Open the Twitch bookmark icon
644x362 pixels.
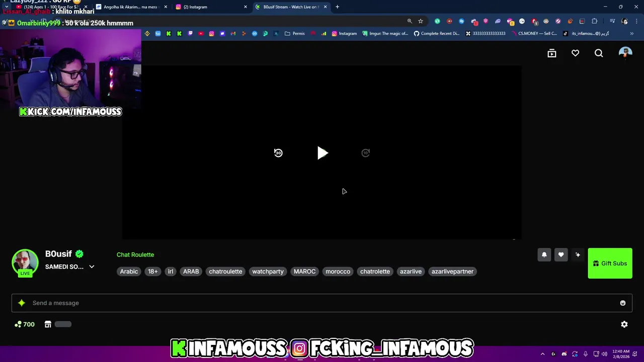(x=190, y=34)
